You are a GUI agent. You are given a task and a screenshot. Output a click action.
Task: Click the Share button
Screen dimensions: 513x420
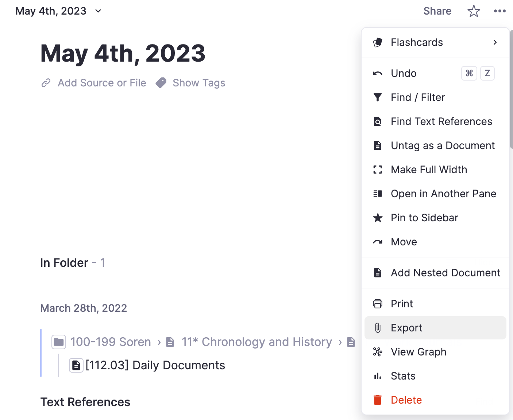point(437,11)
